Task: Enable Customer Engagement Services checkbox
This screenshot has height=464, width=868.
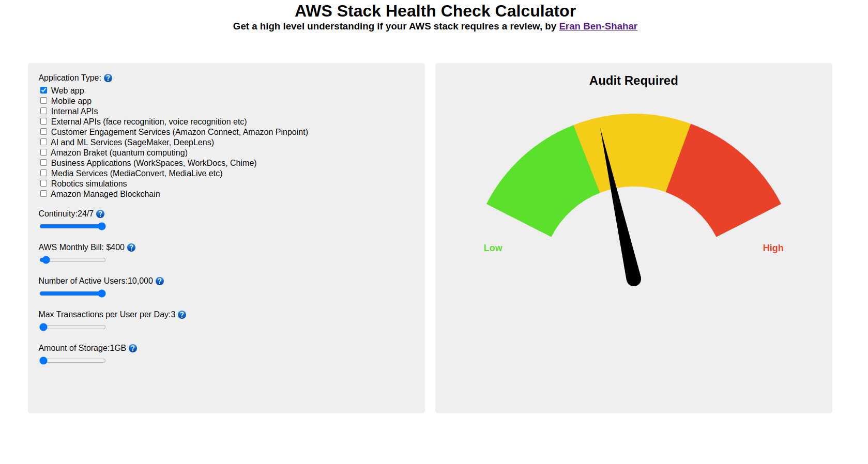Action: (x=43, y=131)
